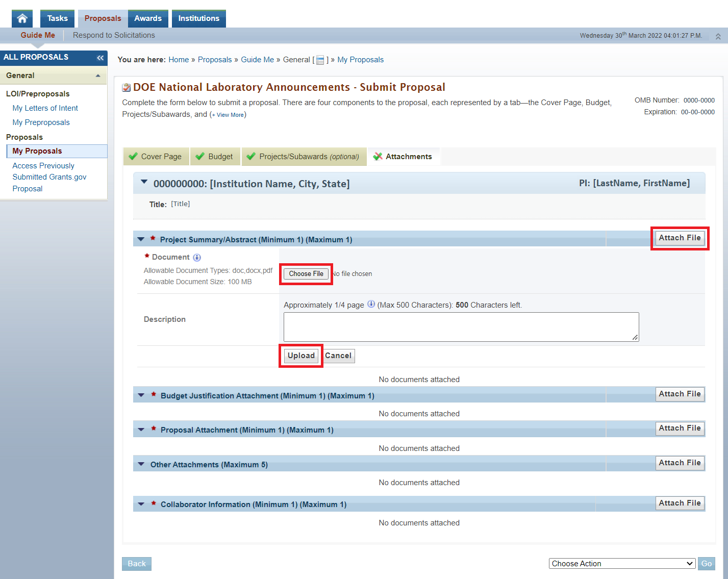
Task: Collapse the ALL PROPOSALS sidebar
Action: [x=100, y=58]
